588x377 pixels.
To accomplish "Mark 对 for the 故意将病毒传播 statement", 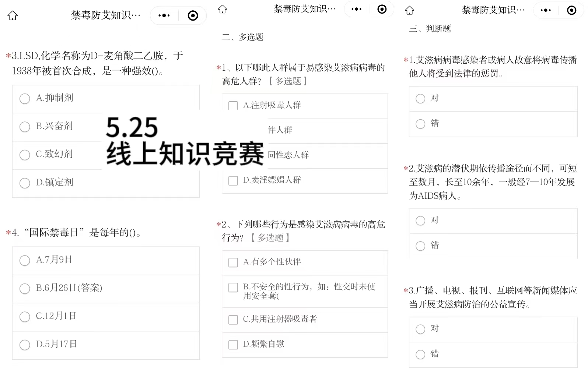I will click(x=420, y=98).
